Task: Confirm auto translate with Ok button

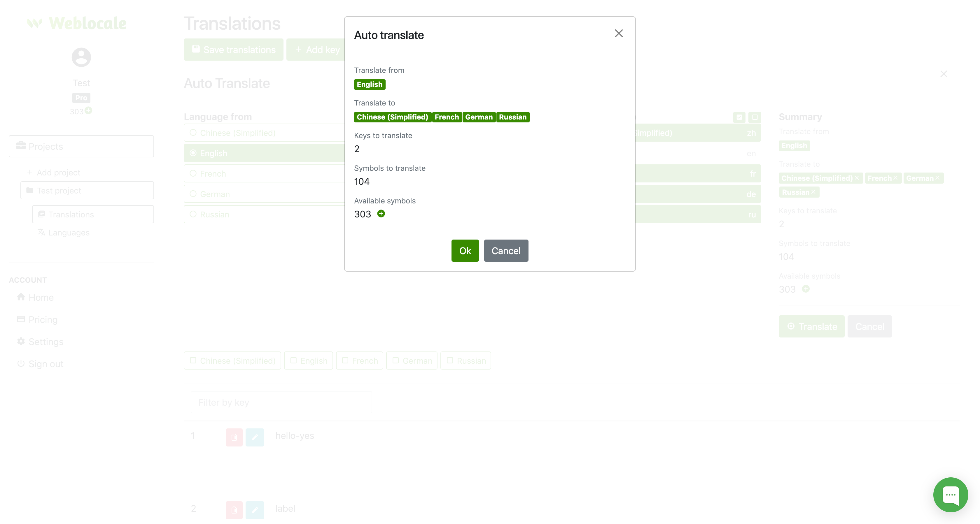Action: pyautogui.click(x=465, y=251)
